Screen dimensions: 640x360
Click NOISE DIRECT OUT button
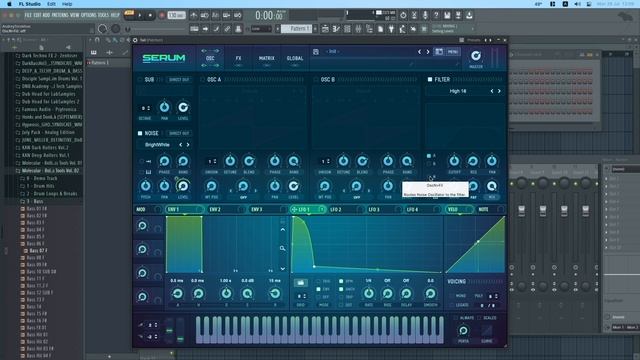(x=179, y=133)
